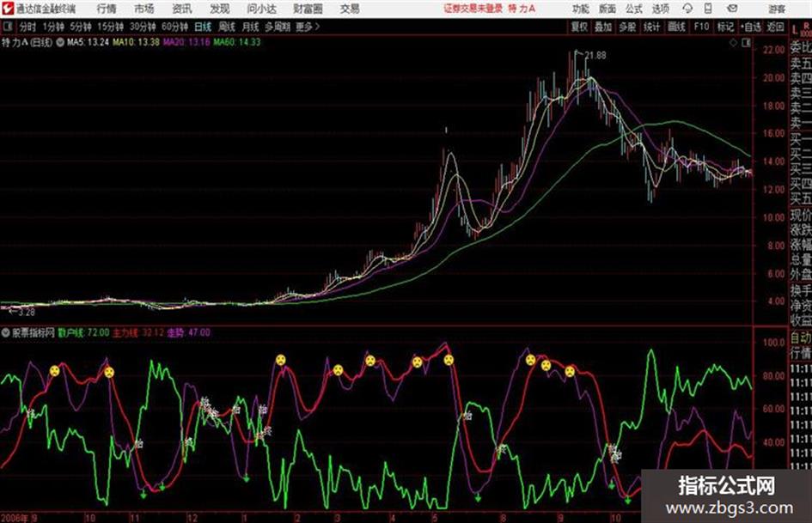Open the 行情 menu

click(107, 9)
